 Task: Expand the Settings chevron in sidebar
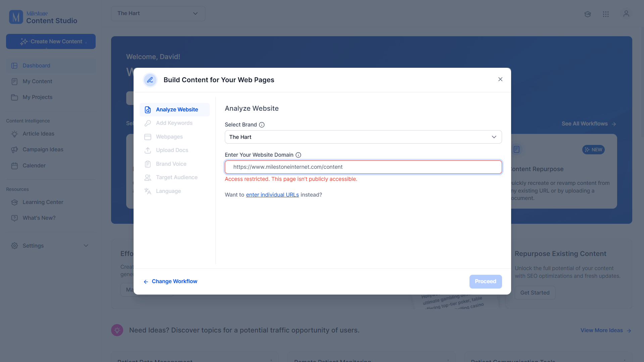pos(86,246)
